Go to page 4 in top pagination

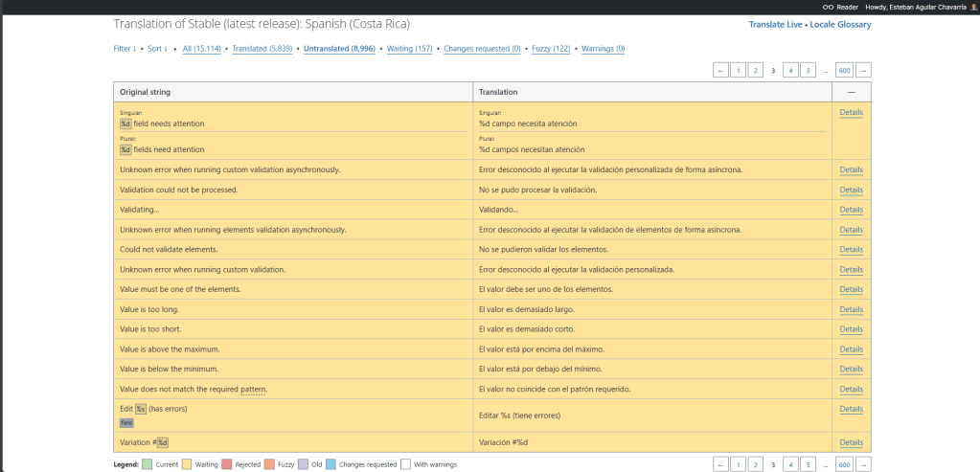(x=790, y=71)
